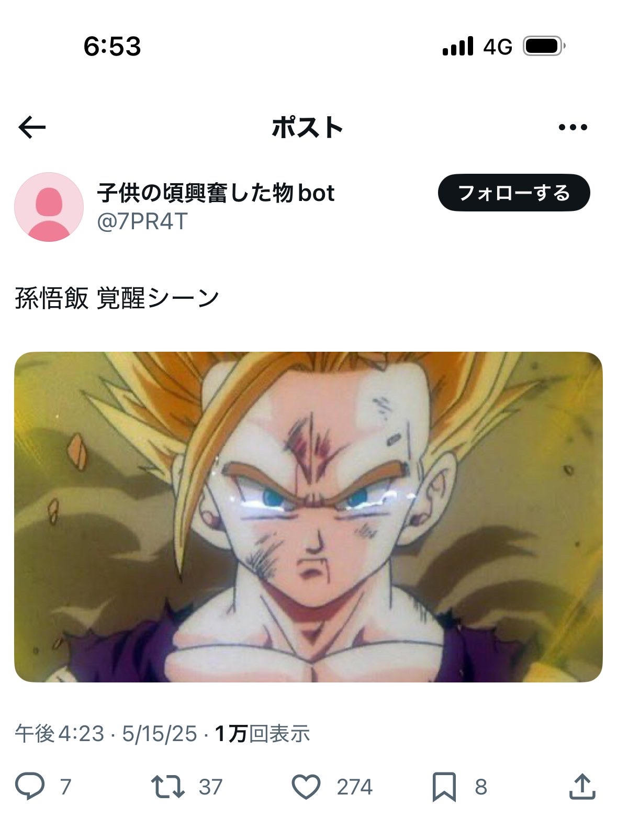The image size is (617, 840).
Task: View the 37 reposts count
Action: pos(210,787)
